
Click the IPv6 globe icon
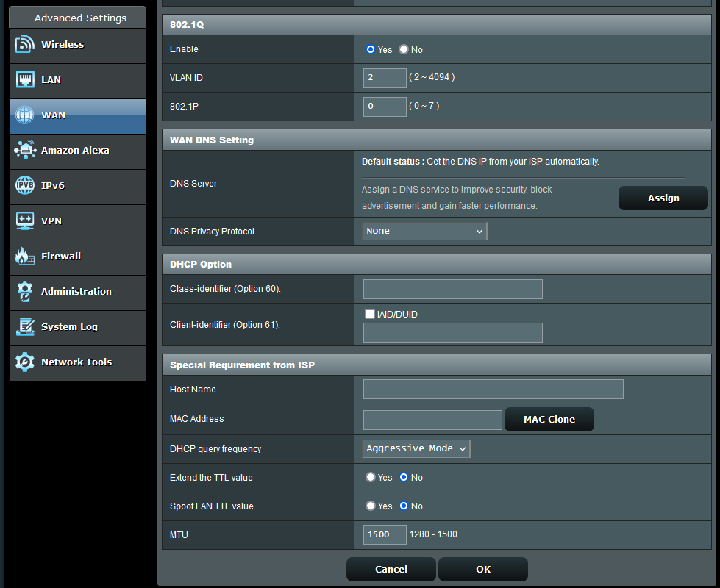(25, 186)
